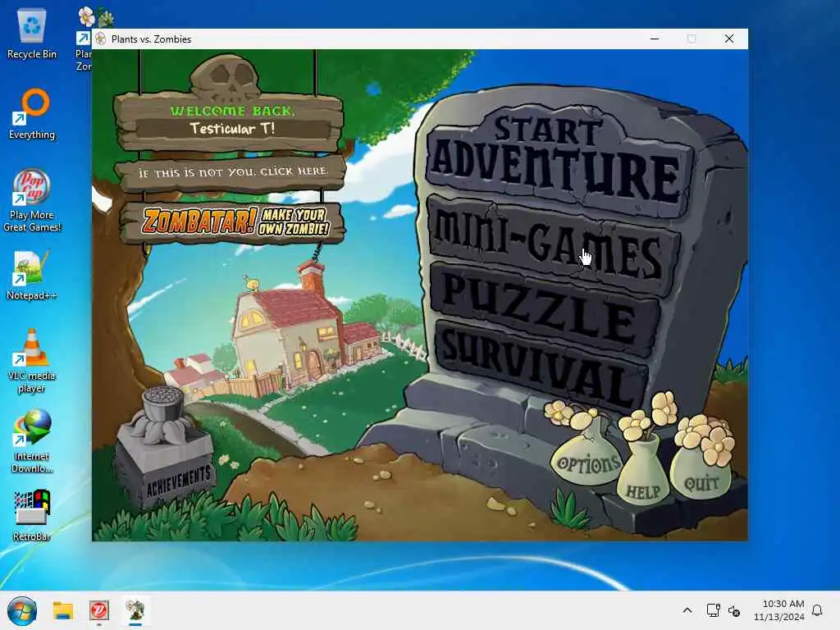Viewport: 840px width, 630px height.
Task: Click the Quit vase
Action: click(x=702, y=472)
